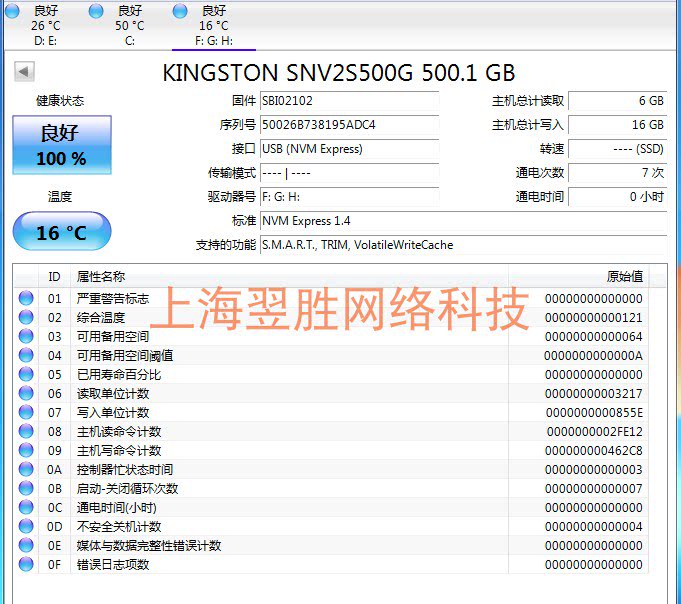Click status orb for attribute 04
The width and height of the screenshot is (681, 604).
click(26, 355)
